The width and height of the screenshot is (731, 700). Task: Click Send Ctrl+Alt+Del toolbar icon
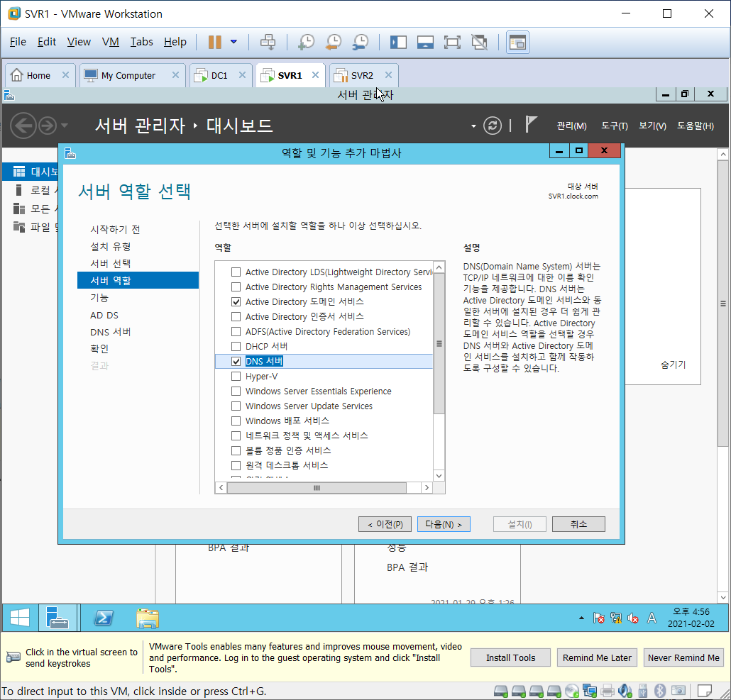coord(268,42)
